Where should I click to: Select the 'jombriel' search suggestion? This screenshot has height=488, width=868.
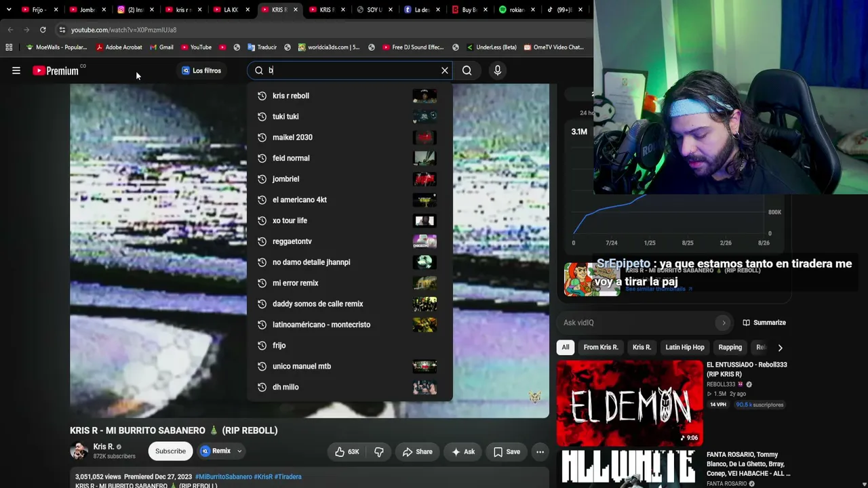[349, 179]
